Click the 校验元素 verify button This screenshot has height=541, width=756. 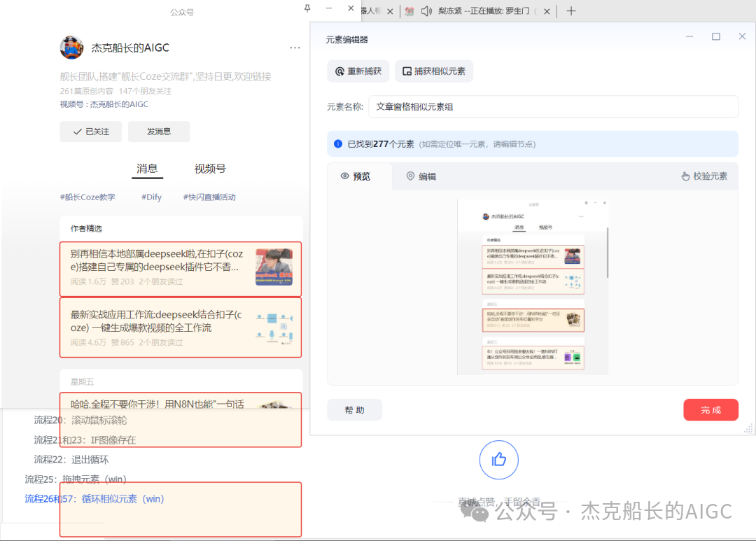(x=704, y=176)
